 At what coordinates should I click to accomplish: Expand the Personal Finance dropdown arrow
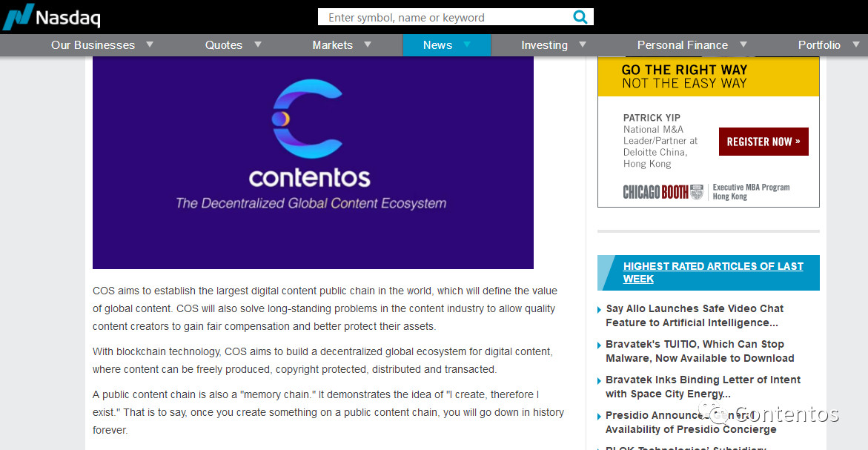click(x=743, y=44)
